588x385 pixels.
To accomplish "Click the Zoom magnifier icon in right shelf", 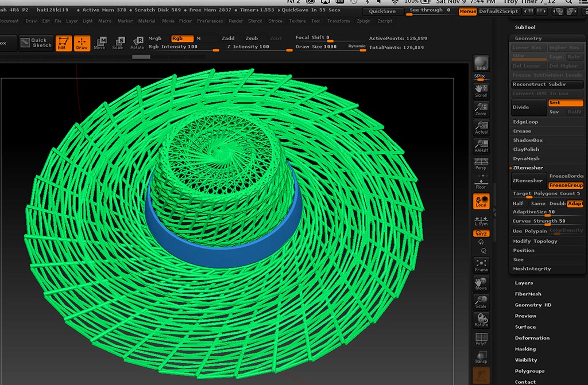I will coord(481,109).
